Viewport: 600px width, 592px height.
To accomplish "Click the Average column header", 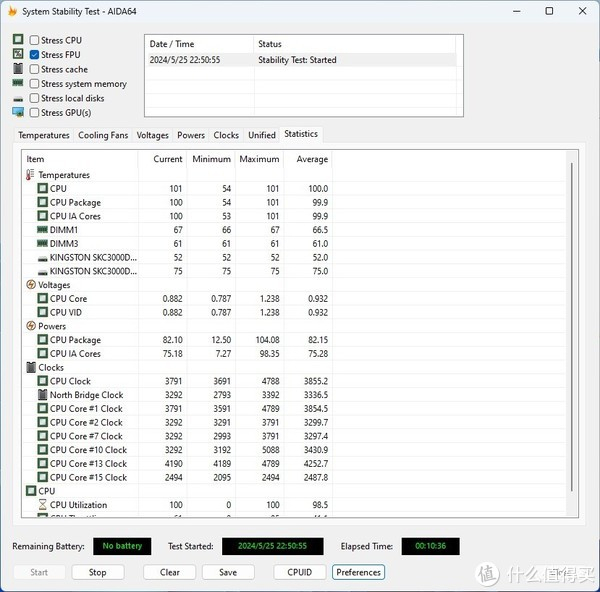I will tap(308, 159).
